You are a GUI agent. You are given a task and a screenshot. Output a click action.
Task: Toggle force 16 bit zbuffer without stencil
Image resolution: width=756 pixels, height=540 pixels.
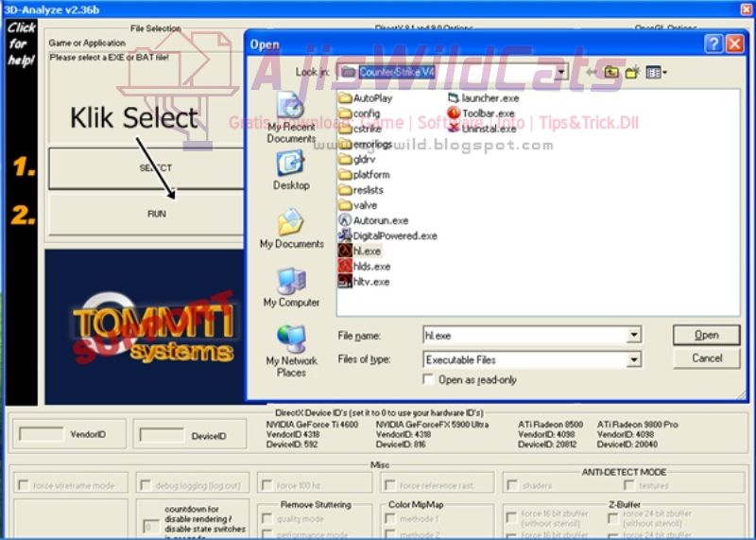click(x=511, y=517)
